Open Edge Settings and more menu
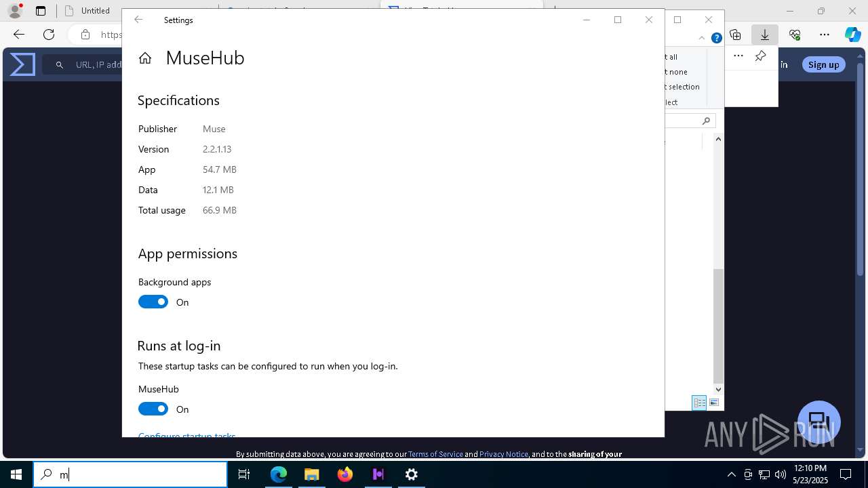Image resolution: width=868 pixels, height=488 pixels. [x=825, y=35]
